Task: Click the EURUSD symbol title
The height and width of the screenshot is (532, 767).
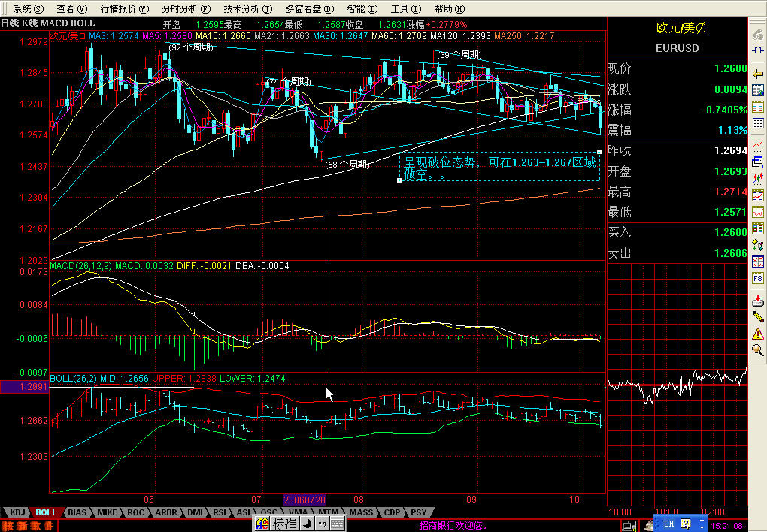Action: [677, 48]
